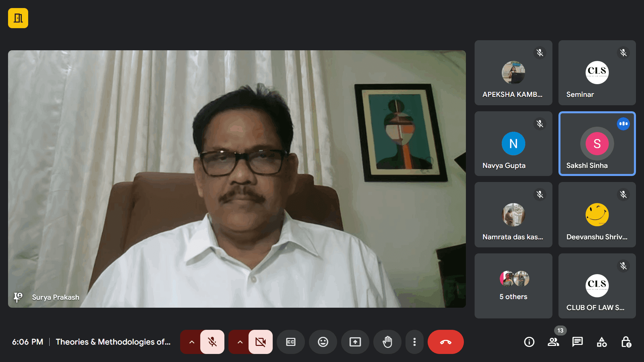Viewport: 644px width, 362px height.
Task: Click muted mic icon on CLUB OF LAW tile
Action: coord(623,266)
